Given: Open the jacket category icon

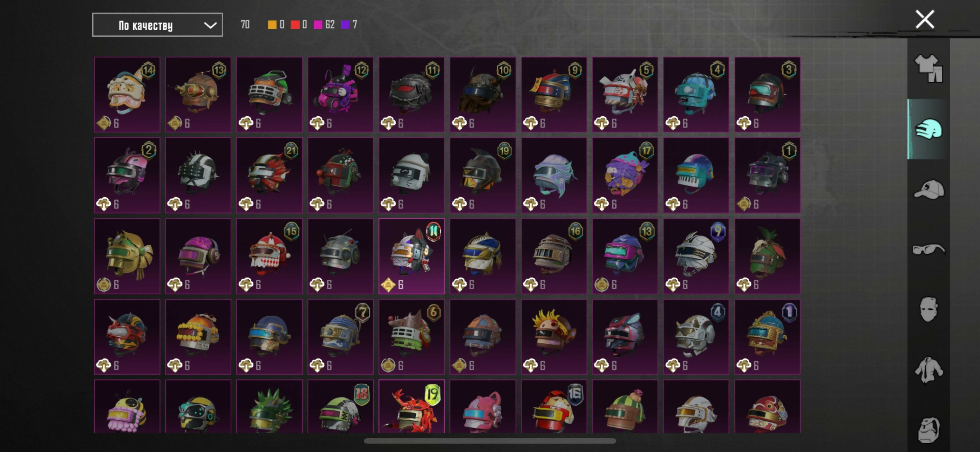Looking at the screenshot, I should (x=928, y=369).
